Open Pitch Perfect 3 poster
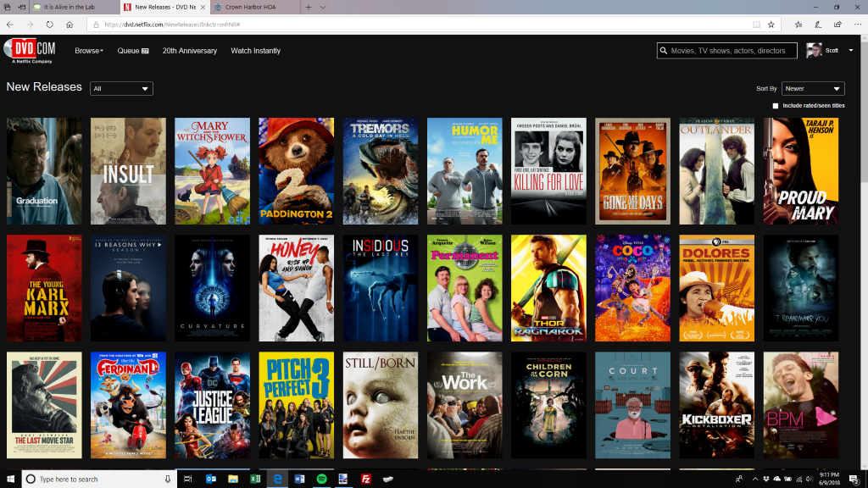This screenshot has width=868, height=488. (296, 405)
